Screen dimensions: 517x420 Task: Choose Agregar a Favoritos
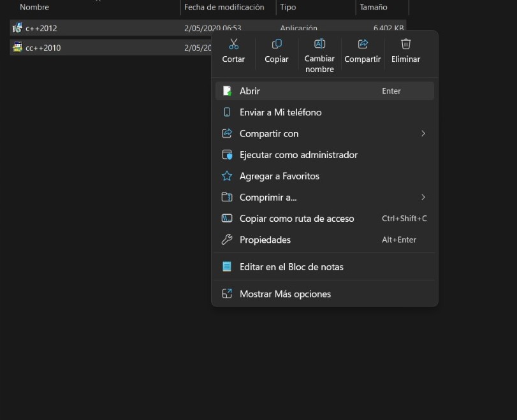click(x=279, y=176)
